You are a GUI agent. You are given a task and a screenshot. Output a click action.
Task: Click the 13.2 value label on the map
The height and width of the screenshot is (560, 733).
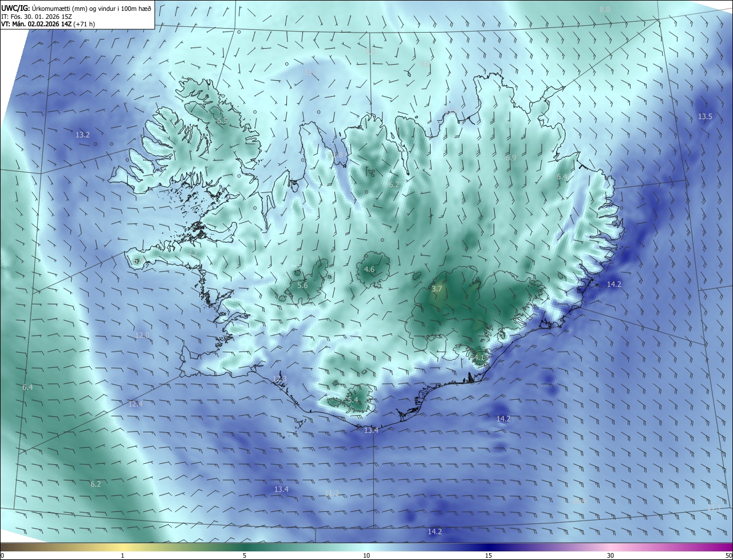coord(82,135)
